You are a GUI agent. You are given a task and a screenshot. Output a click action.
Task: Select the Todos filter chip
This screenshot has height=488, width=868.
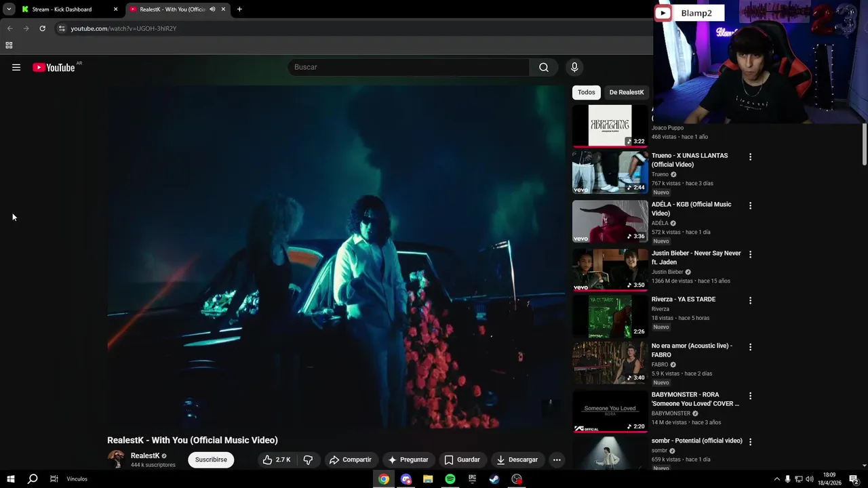[x=587, y=92]
